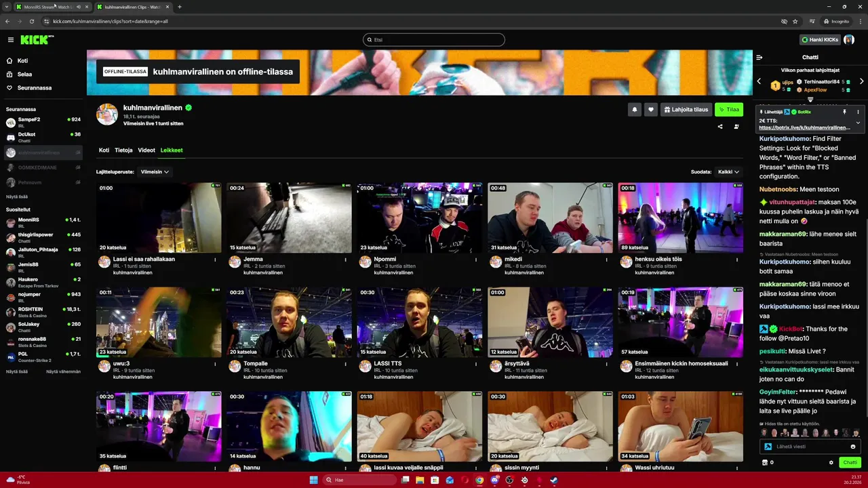The width and height of the screenshot is (868, 488).
Task: Click the Lähetä viesti chat input
Action: click(810, 447)
